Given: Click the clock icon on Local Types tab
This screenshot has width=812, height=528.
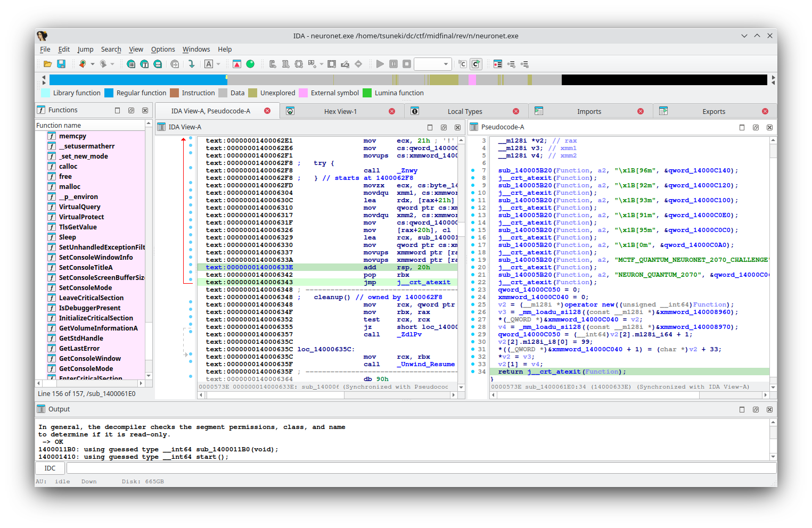Looking at the screenshot, I should [x=415, y=111].
